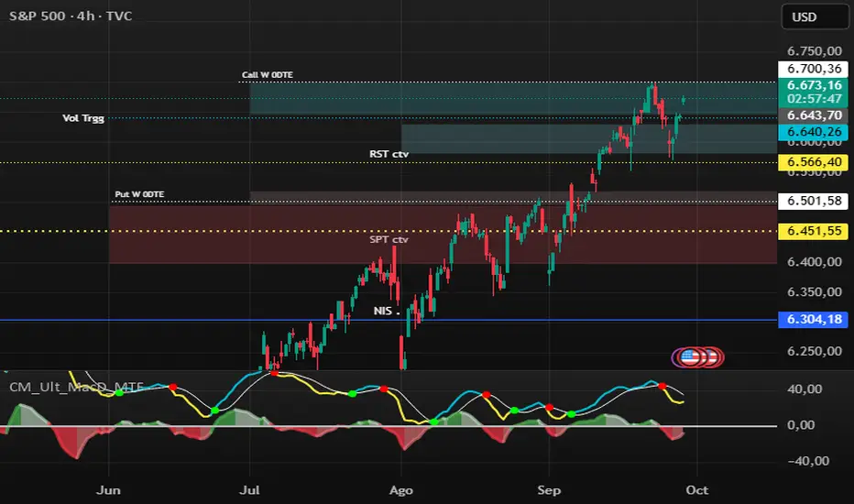Click the MACD 0,00 scale value
854x504 pixels.
click(801, 425)
